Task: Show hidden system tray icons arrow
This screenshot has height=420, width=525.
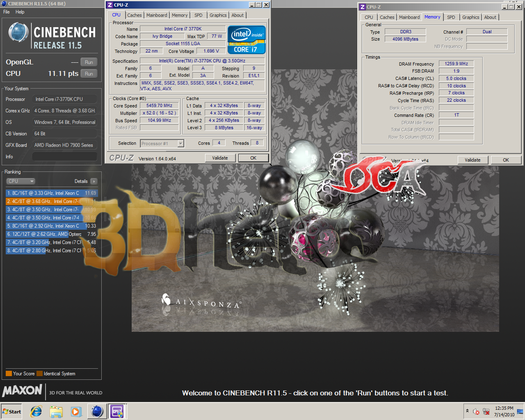Action: [x=467, y=411]
